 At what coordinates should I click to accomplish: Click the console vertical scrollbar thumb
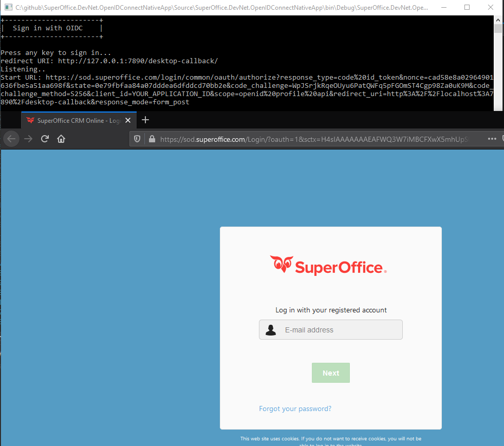pyautogui.click(x=498, y=29)
